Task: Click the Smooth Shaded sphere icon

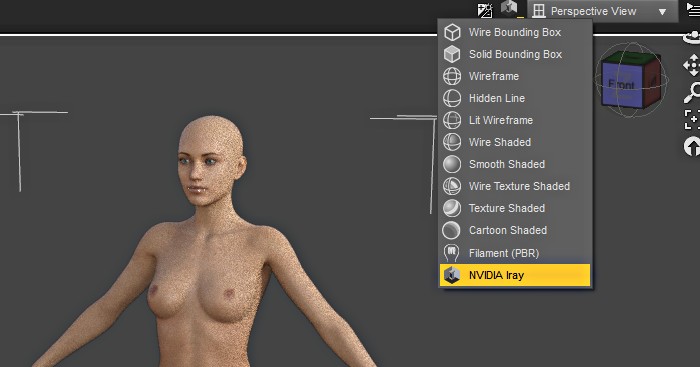Action: [x=452, y=164]
